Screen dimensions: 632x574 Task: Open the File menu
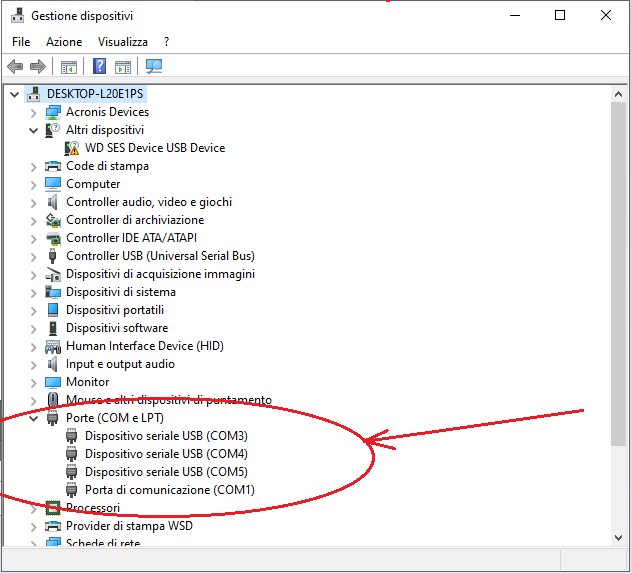[x=21, y=42]
